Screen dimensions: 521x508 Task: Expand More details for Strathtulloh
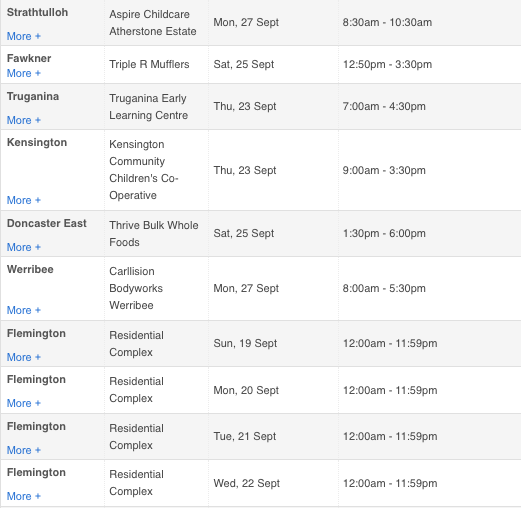(24, 36)
